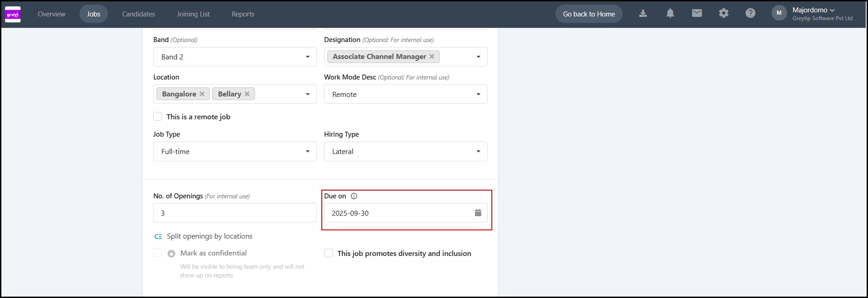Open the downloads icon in header

643,14
